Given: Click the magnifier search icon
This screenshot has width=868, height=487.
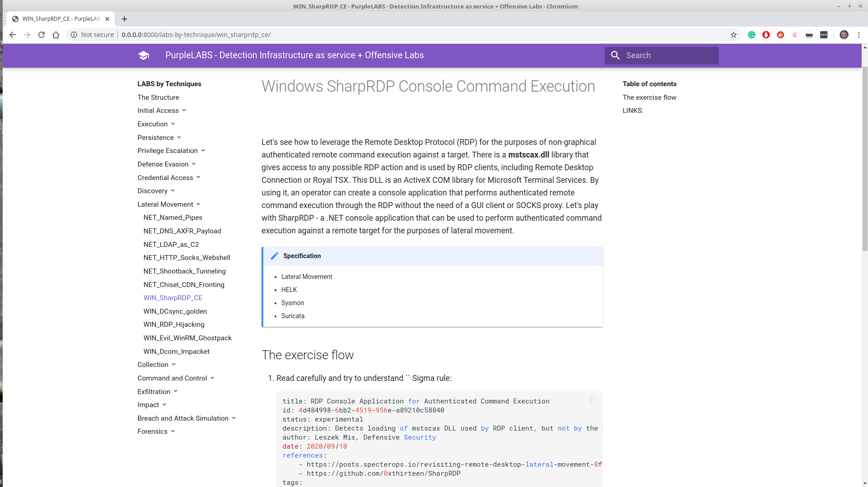Looking at the screenshot, I should 615,56.
